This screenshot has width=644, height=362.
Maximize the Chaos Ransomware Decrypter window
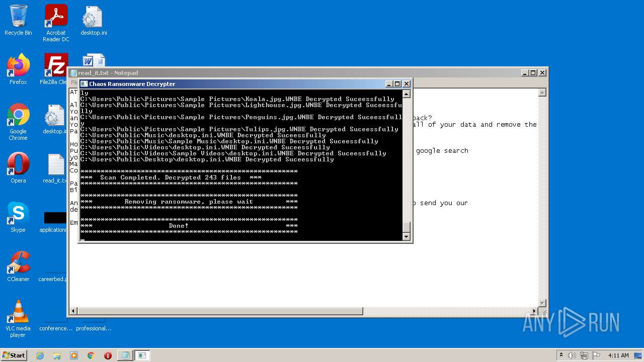(397, 84)
